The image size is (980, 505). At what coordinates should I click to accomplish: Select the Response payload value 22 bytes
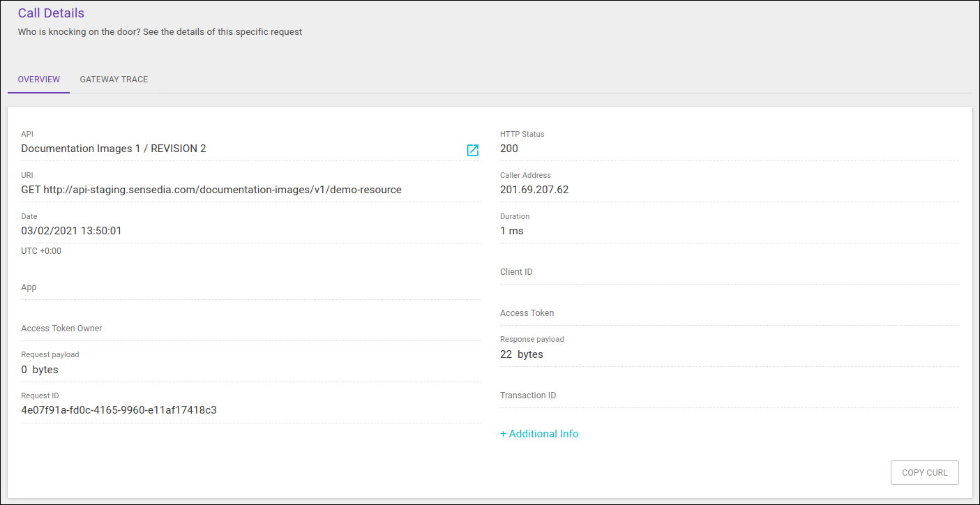pyautogui.click(x=521, y=354)
